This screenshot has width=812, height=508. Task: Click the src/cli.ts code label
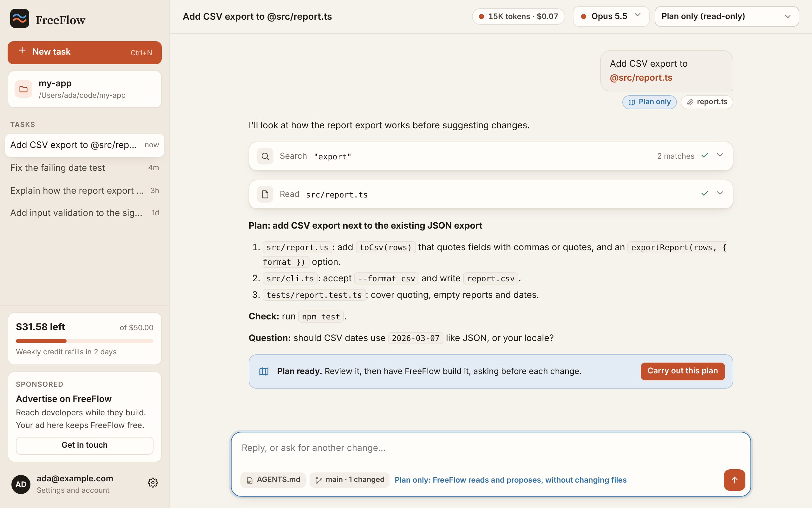290,278
